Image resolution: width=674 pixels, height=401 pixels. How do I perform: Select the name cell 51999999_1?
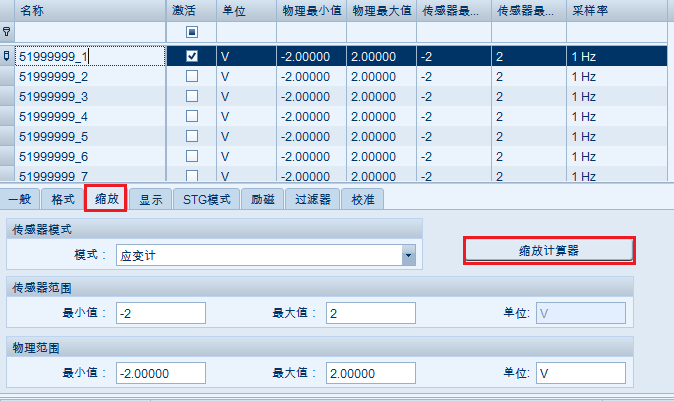pyautogui.click(x=90, y=56)
